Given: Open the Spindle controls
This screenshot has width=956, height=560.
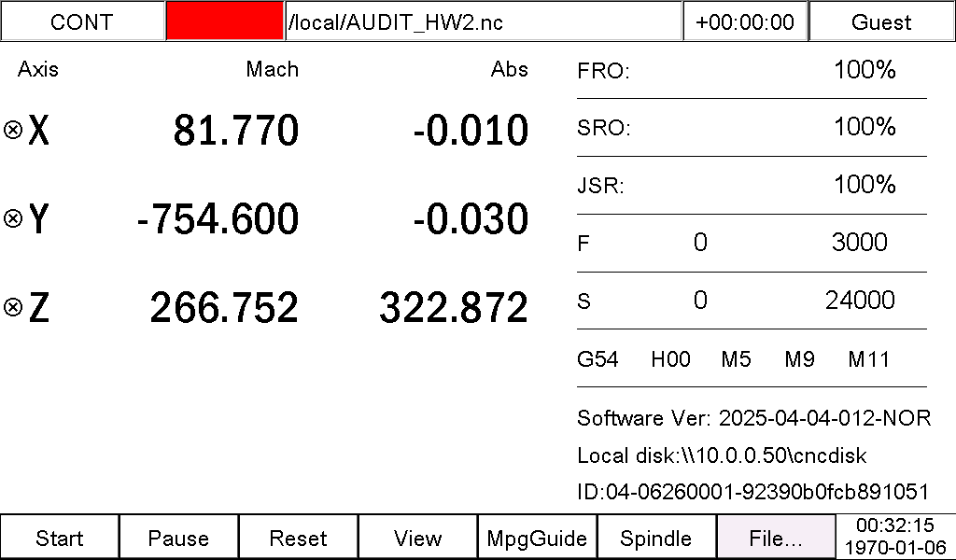Looking at the screenshot, I should pyautogui.click(x=656, y=538).
